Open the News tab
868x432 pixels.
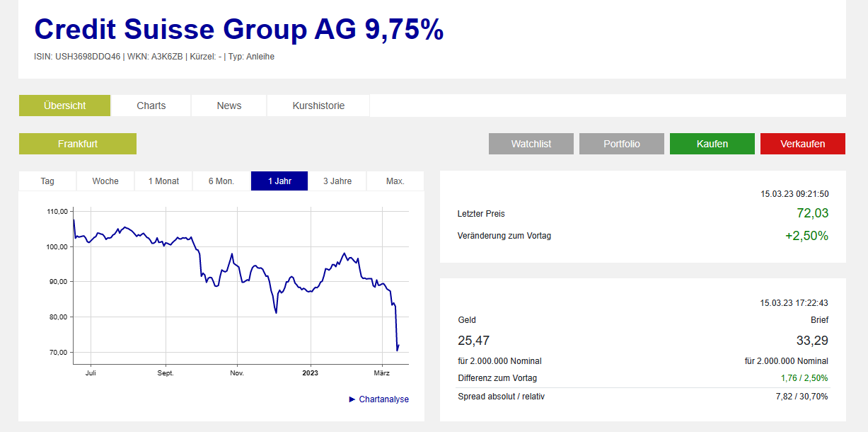pos(228,106)
